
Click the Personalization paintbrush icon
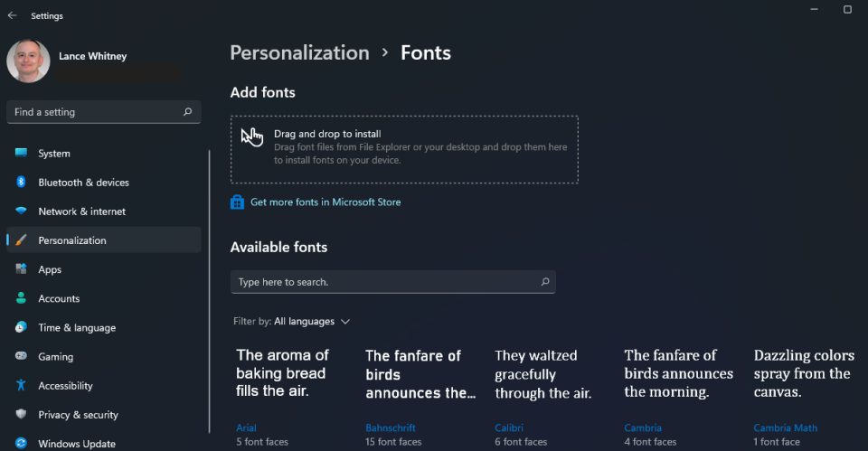(x=21, y=240)
